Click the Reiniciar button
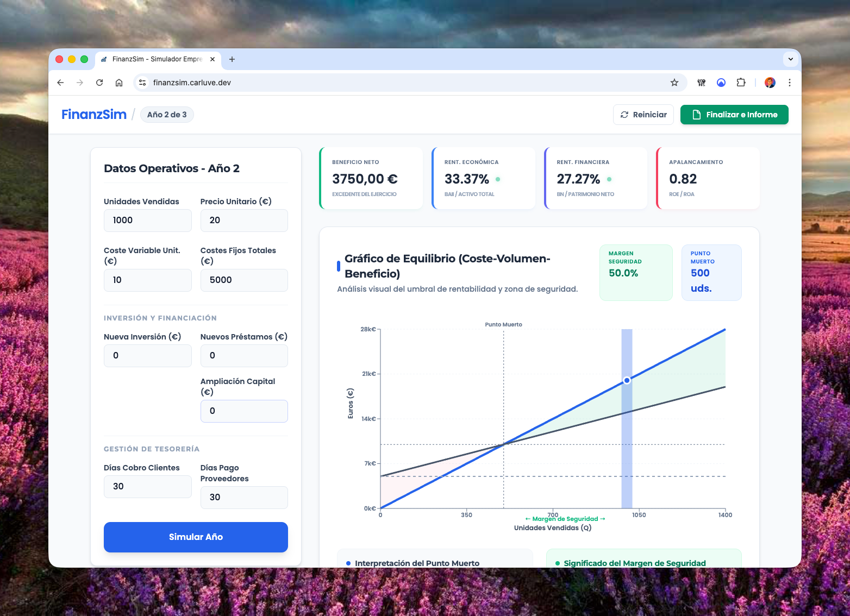Viewport: 850px width, 616px height. tap(643, 115)
